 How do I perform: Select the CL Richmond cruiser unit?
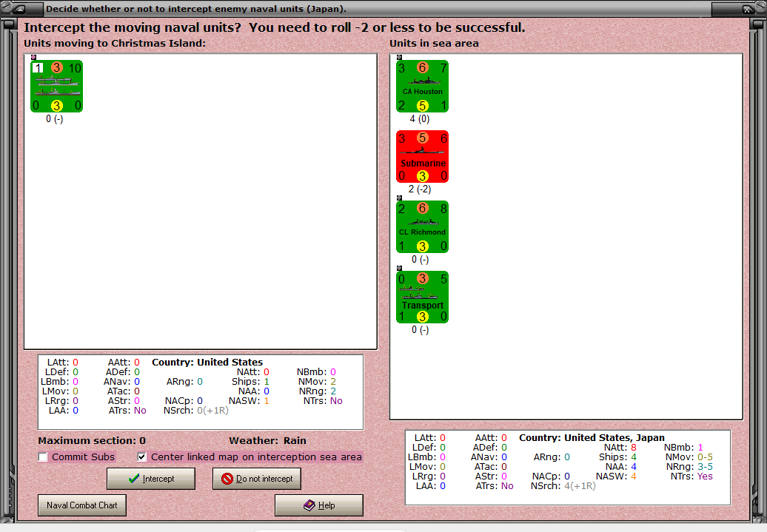coord(422,227)
